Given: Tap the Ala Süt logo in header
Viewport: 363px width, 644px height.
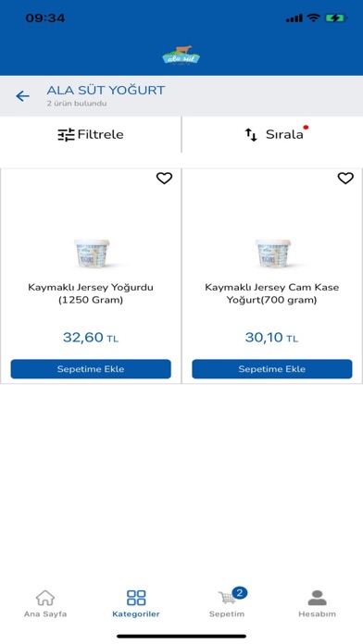Looking at the screenshot, I should coord(181,56).
